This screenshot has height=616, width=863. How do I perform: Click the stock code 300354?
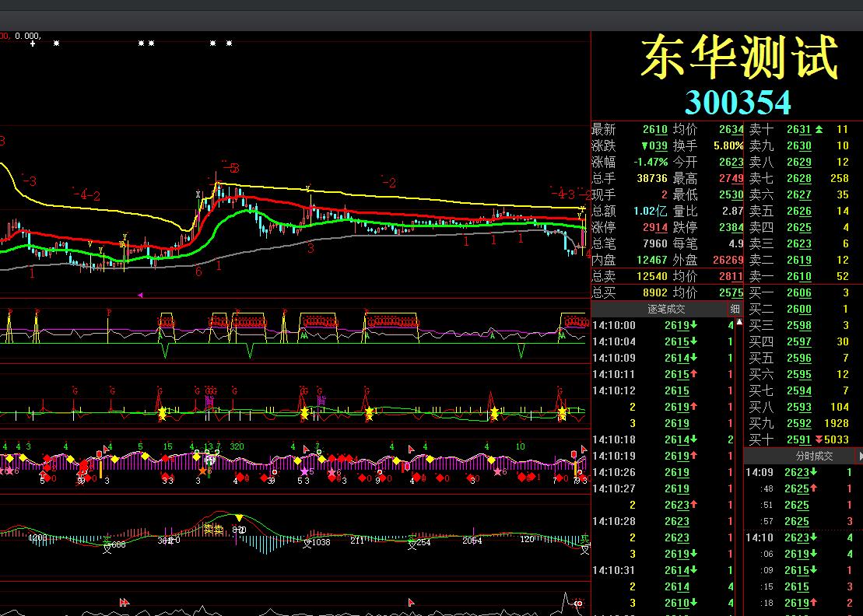click(x=738, y=103)
